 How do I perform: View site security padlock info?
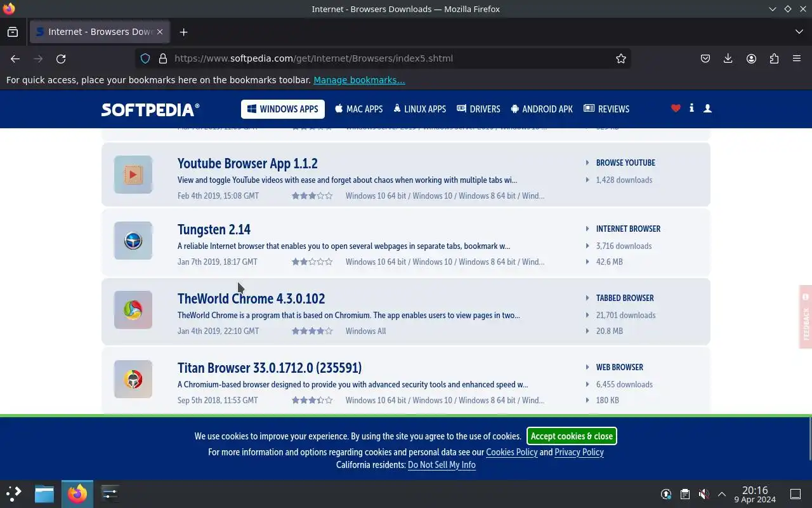pyautogui.click(x=163, y=58)
